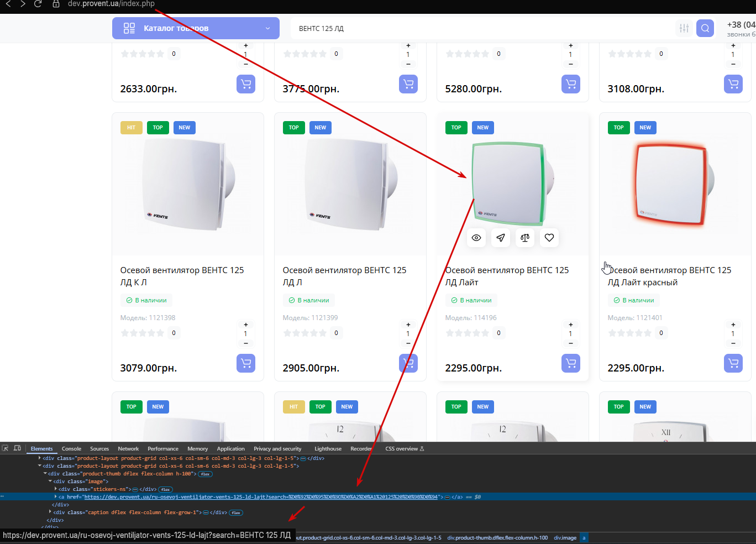This screenshot has height=544, width=756.
Task: Open the CSS overview tab
Action: point(405,448)
